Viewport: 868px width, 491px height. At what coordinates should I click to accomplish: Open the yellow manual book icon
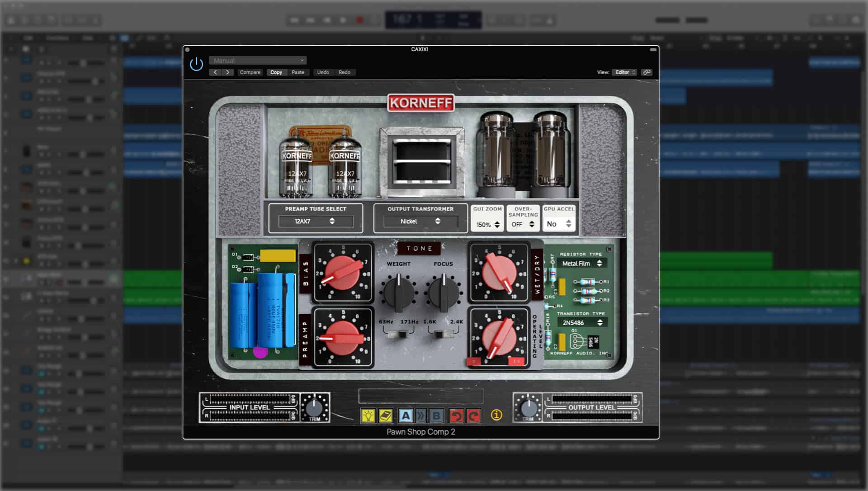tap(386, 415)
